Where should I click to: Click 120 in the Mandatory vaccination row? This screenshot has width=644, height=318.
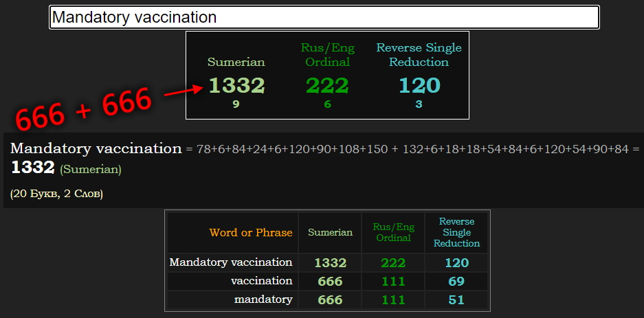pos(457,262)
